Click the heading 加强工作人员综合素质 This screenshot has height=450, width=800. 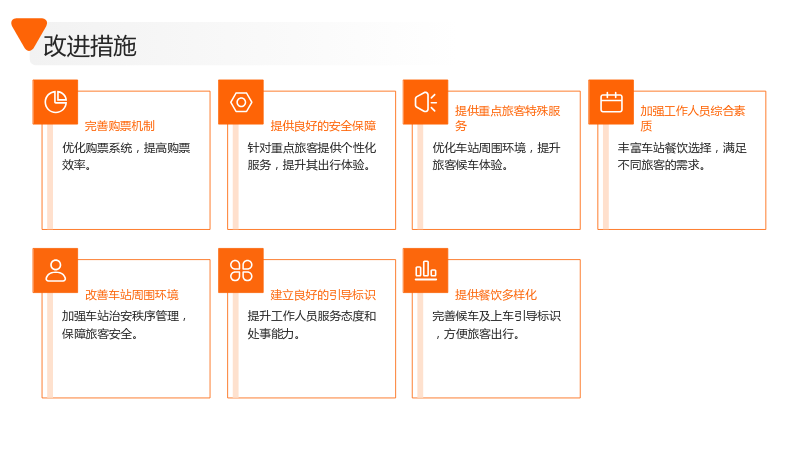693,118
